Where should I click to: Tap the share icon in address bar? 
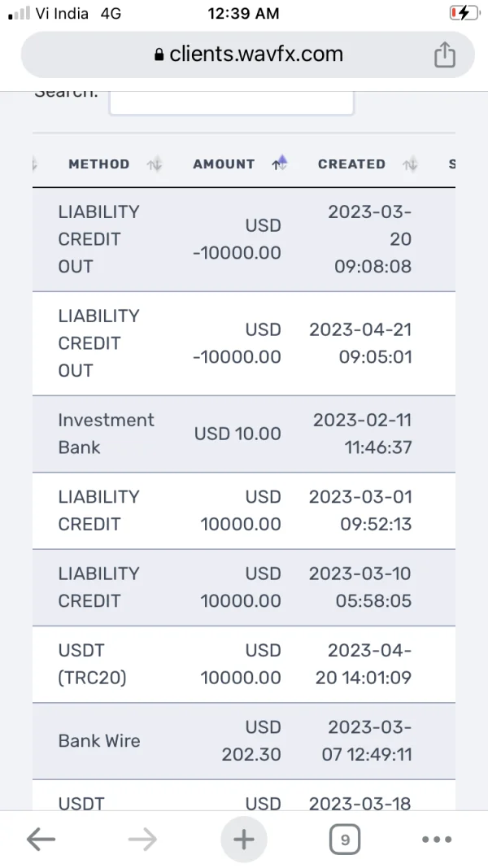click(x=444, y=55)
